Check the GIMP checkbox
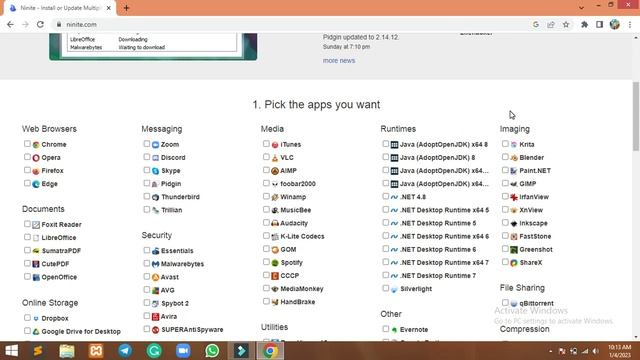Image resolution: width=640 pixels, height=360 pixels. [x=505, y=183]
